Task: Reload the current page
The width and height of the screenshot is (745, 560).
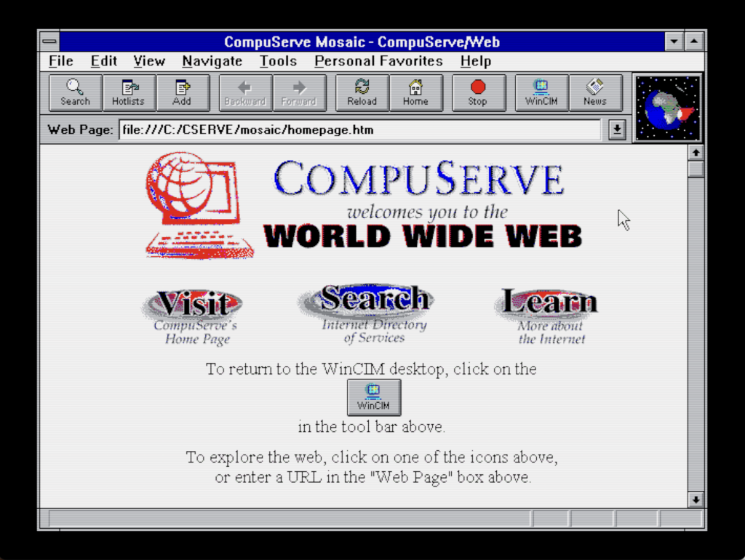Action: [362, 92]
